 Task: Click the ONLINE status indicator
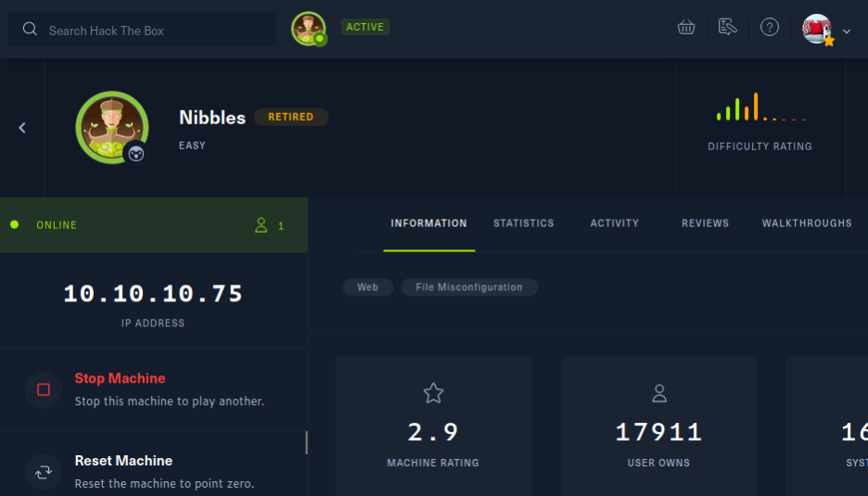tap(44, 224)
